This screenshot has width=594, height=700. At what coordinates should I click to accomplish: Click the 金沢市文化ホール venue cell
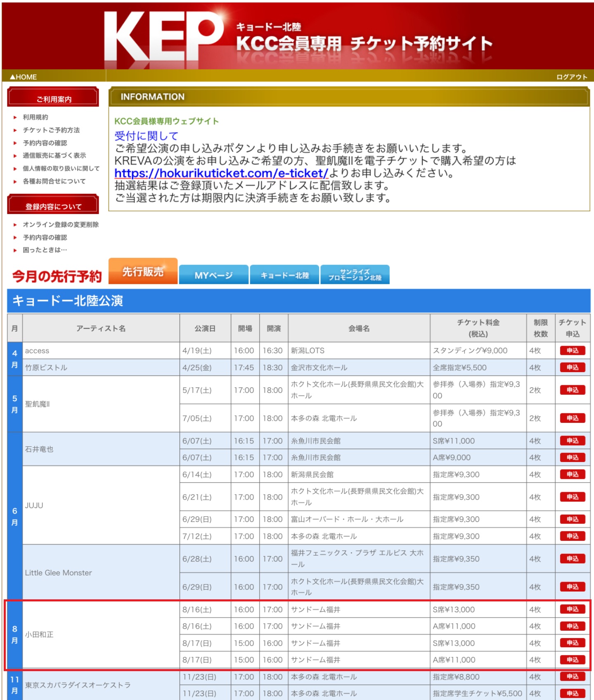click(359, 368)
